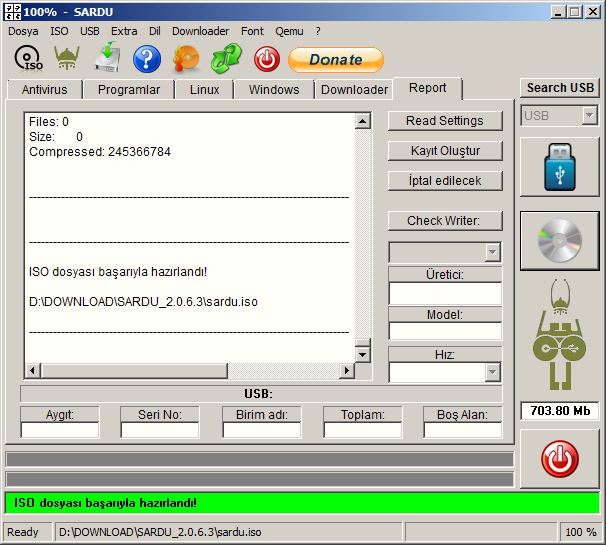The height and width of the screenshot is (545, 606).
Task: Switch to the Linux tab
Action: pos(204,90)
